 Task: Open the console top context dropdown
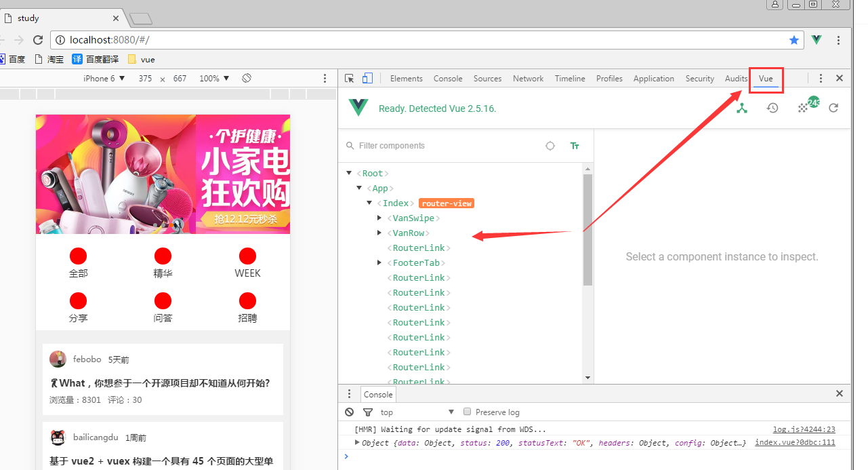417,412
